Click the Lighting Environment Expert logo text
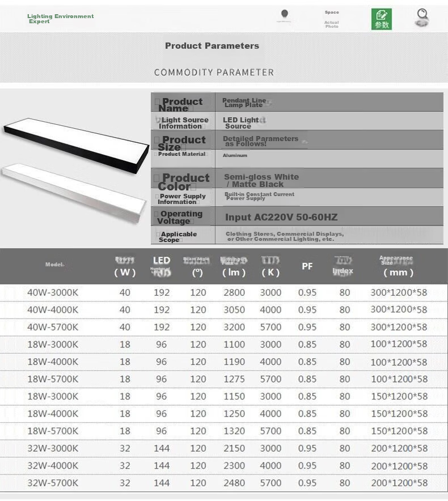Screen dimensions: 448x501 point(61,19)
